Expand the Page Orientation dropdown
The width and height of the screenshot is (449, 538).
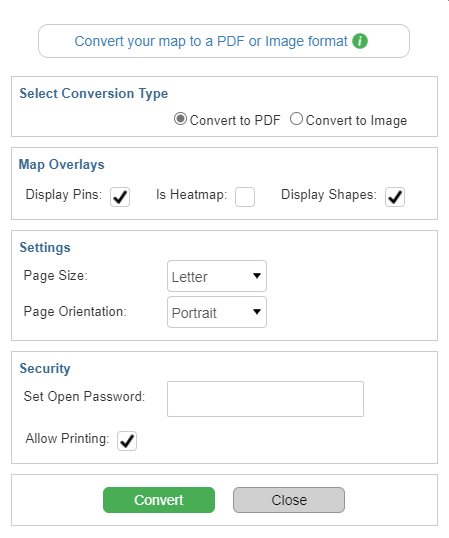tap(217, 312)
